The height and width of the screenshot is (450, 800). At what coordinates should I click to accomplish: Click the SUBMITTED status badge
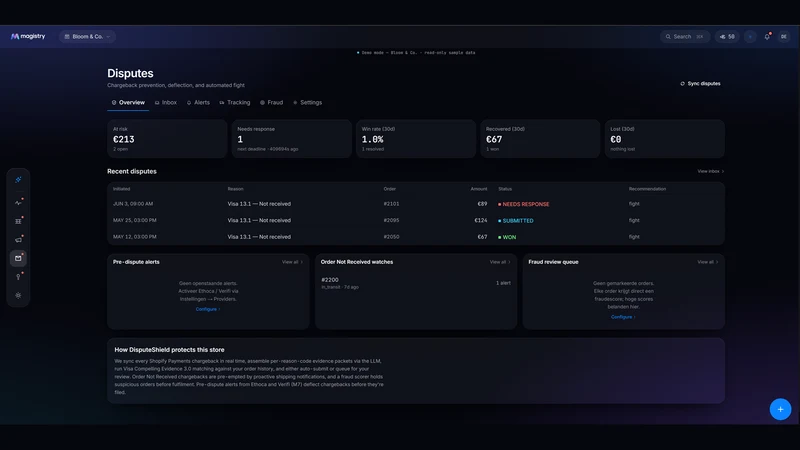click(516, 221)
